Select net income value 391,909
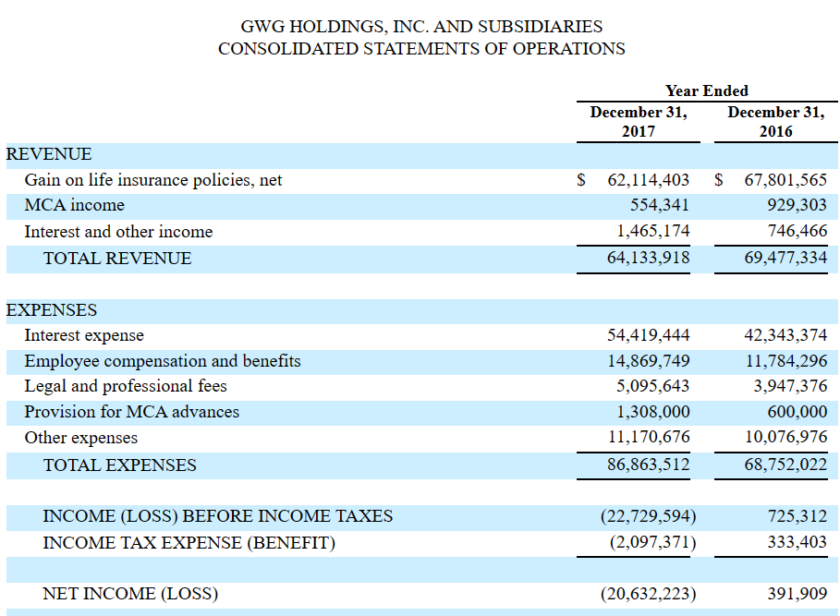The width and height of the screenshot is (840, 616). point(797,594)
